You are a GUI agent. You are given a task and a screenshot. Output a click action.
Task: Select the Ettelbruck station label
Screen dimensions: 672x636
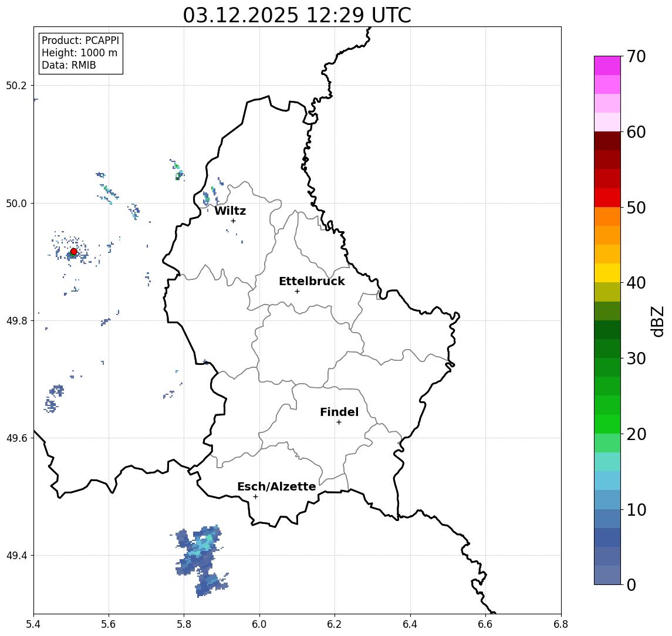tap(312, 281)
